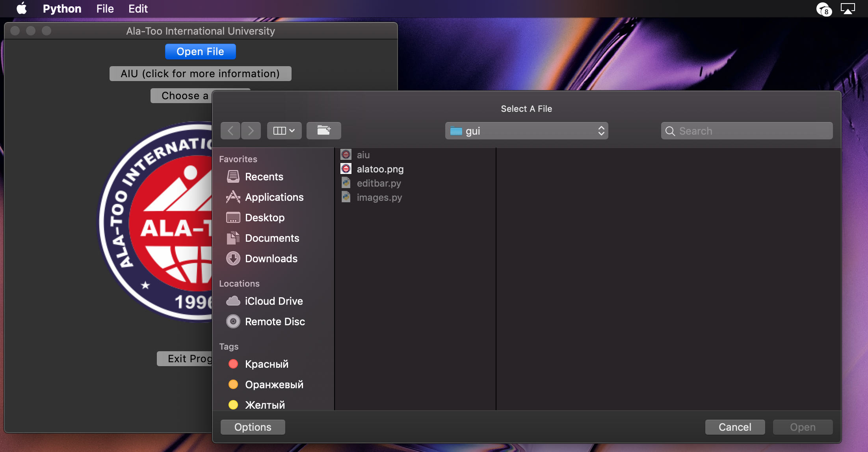Select iCloud Drive location

tap(273, 301)
